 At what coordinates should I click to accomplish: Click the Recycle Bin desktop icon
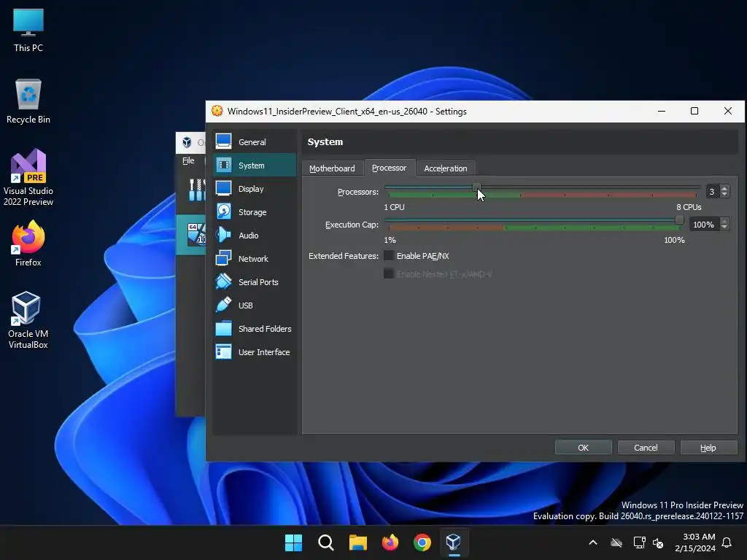[x=28, y=101]
